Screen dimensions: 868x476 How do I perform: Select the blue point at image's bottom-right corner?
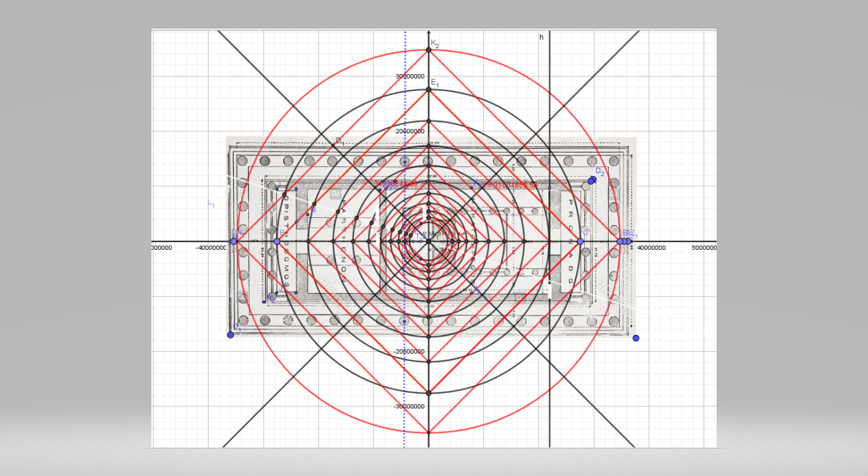click(636, 338)
